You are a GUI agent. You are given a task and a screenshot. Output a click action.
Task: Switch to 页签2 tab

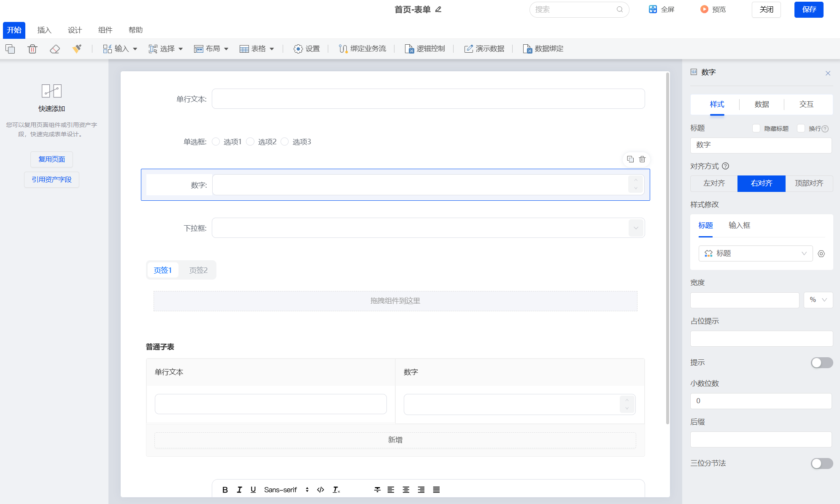tap(198, 270)
